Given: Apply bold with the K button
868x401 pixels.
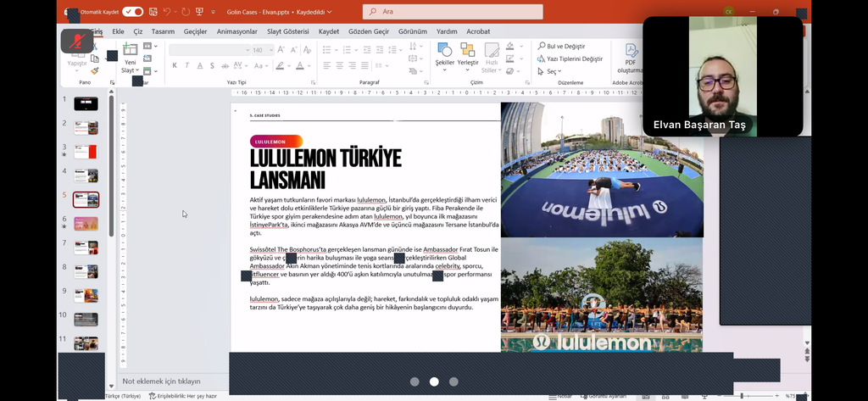Looking at the screenshot, I should [x=175, y=66].
